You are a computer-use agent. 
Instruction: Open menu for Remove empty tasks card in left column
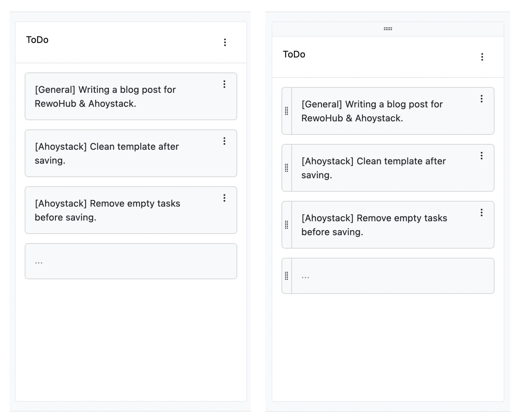click(224, 198)
